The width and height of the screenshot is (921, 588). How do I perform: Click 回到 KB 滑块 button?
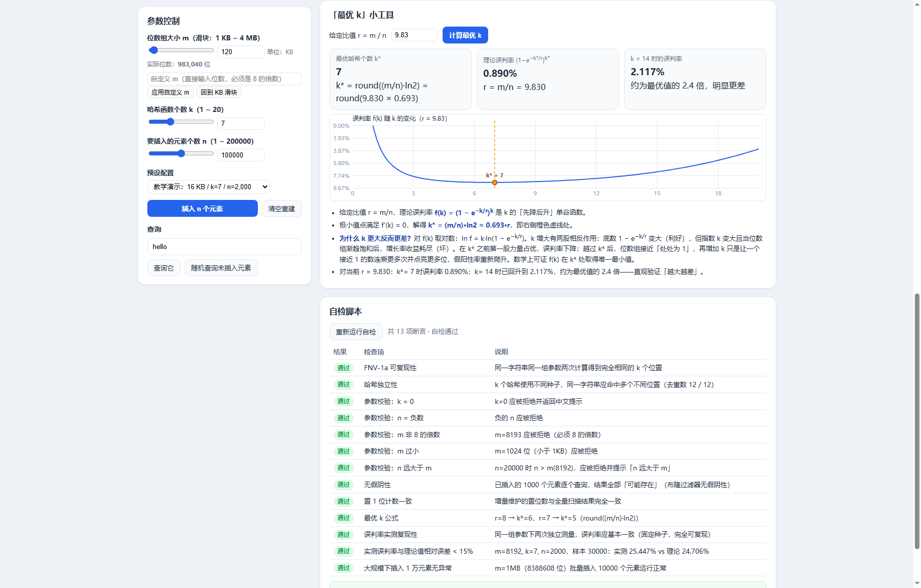219,93
